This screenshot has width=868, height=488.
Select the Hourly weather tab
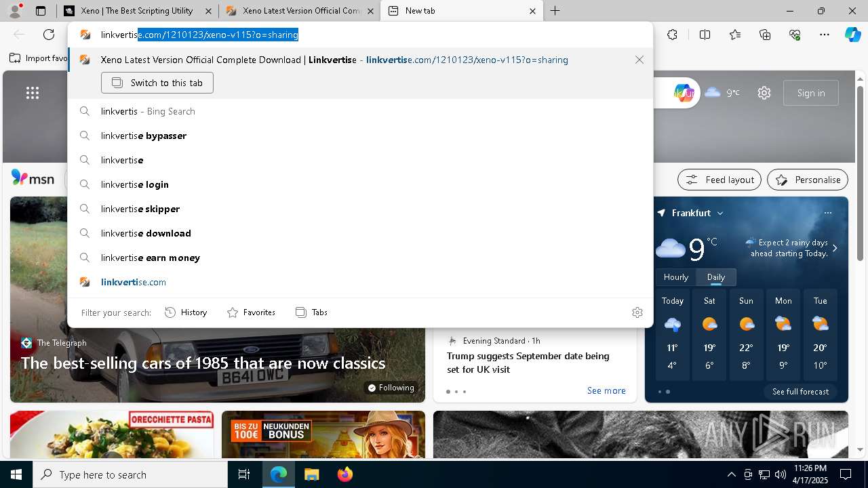coord(676,277)
